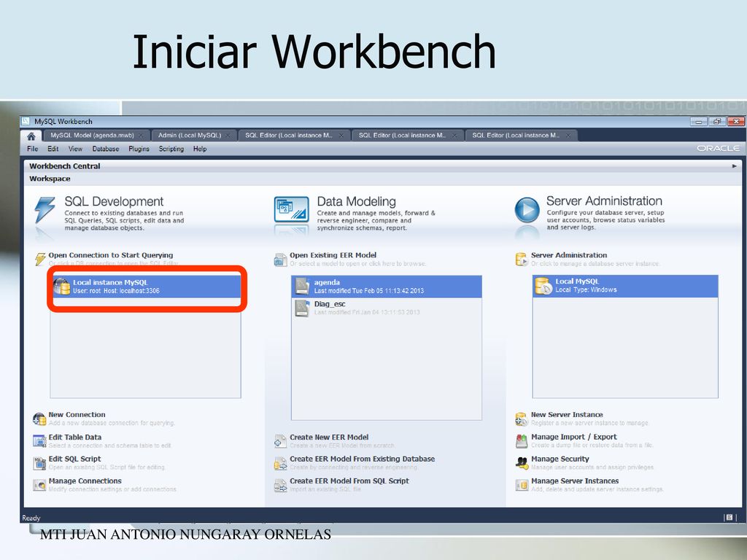Click the Local MySQL server icon
Screen dimensions: 747x560
point(543,286)
